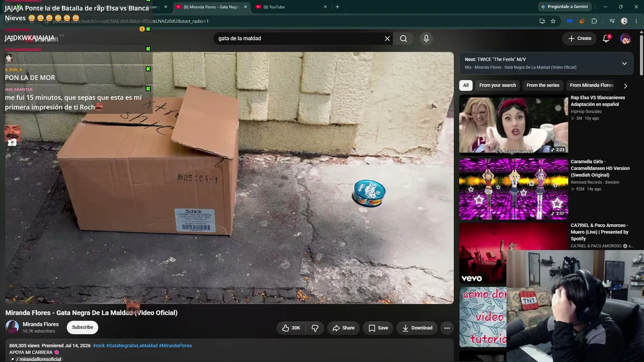Open Remixed Records - Sweden channel
Screen dimensions: 644x362
[595, 183]
